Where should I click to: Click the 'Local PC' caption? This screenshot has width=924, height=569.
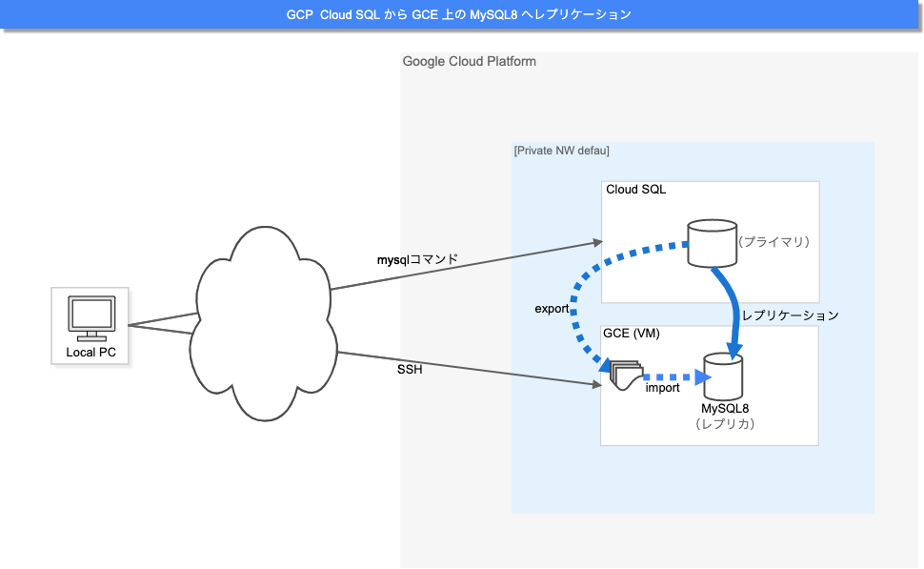[x=90, y=352]
